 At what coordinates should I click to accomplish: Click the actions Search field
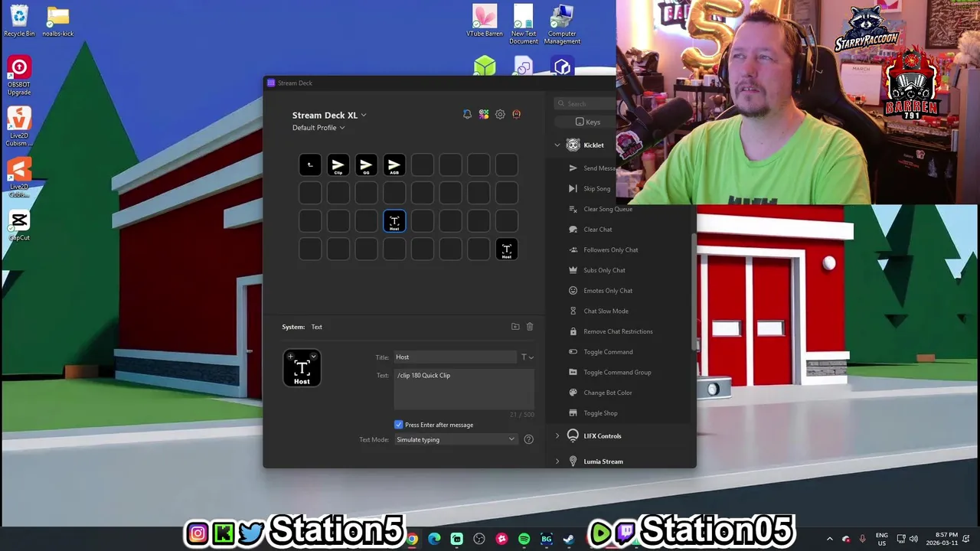point(586,103)
